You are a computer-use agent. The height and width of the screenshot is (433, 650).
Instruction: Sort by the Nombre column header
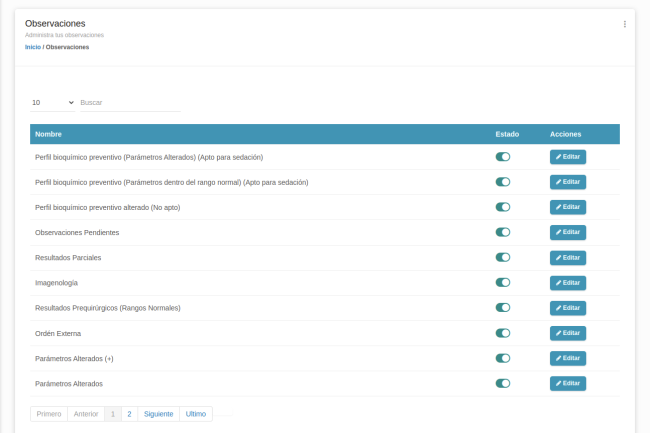48,134
